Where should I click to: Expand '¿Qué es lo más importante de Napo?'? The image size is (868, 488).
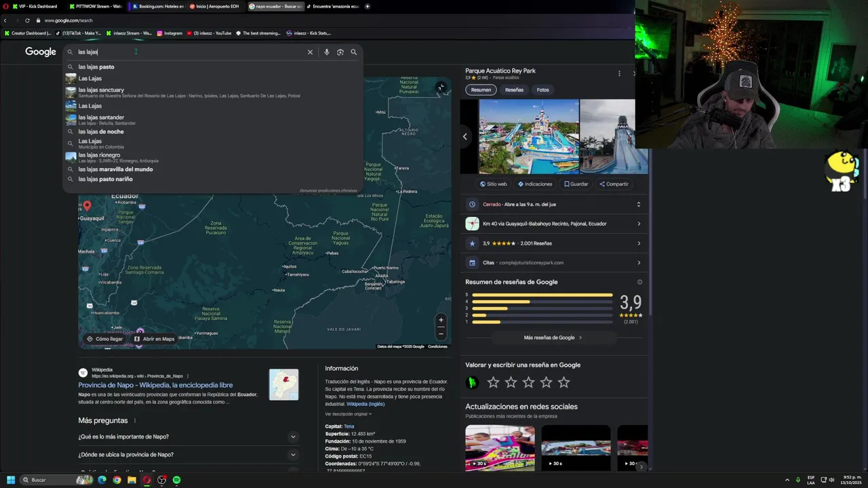(293, 437)
